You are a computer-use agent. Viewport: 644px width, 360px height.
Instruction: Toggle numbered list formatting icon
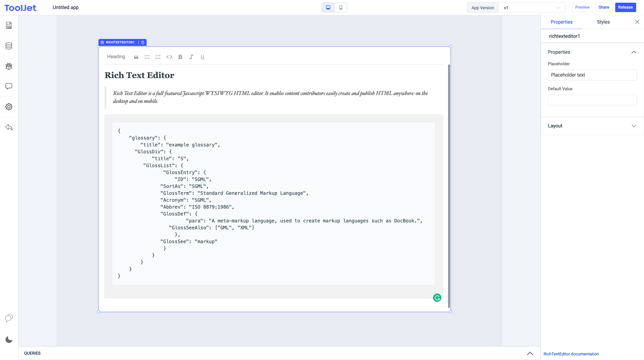click(158, 57)
